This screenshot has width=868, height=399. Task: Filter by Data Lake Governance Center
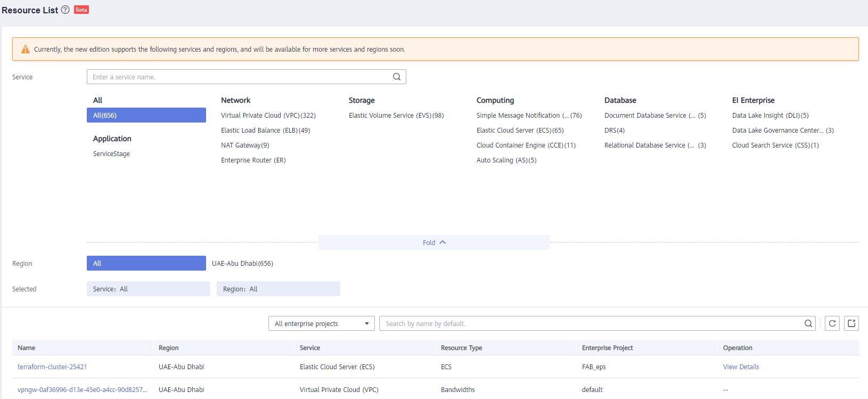783,130
